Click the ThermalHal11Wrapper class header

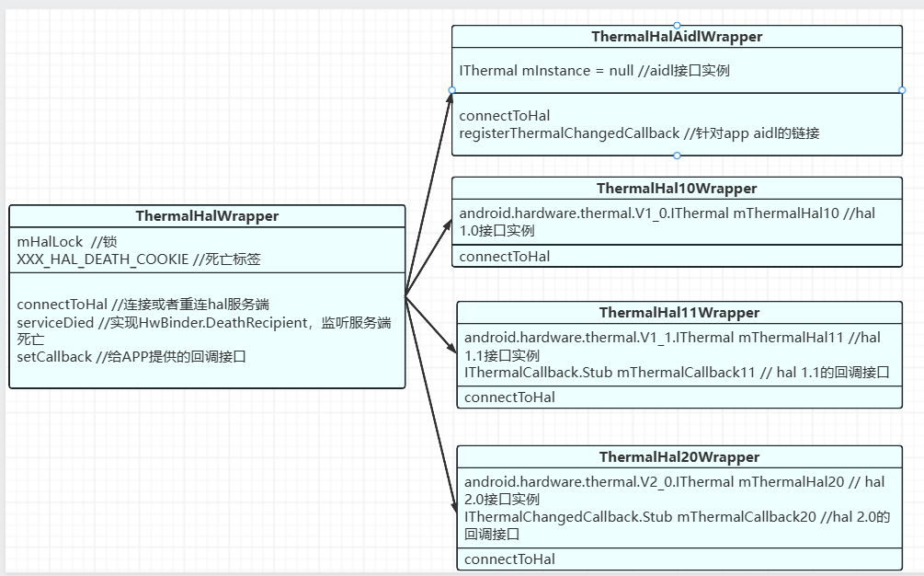[x=678, y=312]
